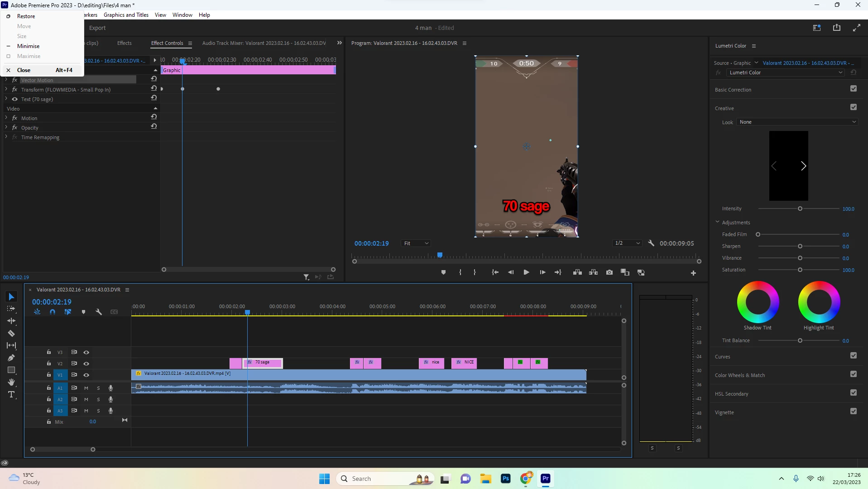Toggle the Curves checkbox
Viewport: 868px width, 489px height.
[854, 356]
